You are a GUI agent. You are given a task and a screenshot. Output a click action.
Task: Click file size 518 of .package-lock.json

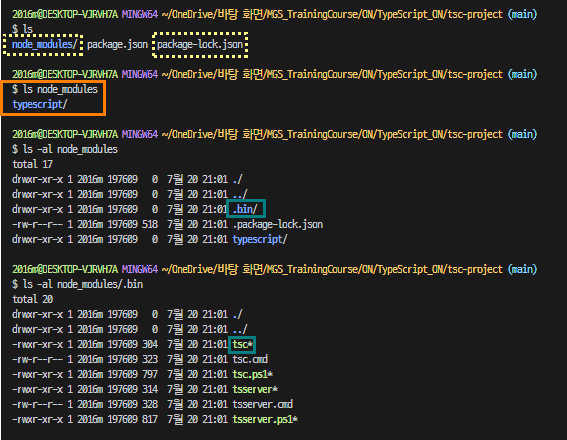pyautogui.click(x=150, y=224)
